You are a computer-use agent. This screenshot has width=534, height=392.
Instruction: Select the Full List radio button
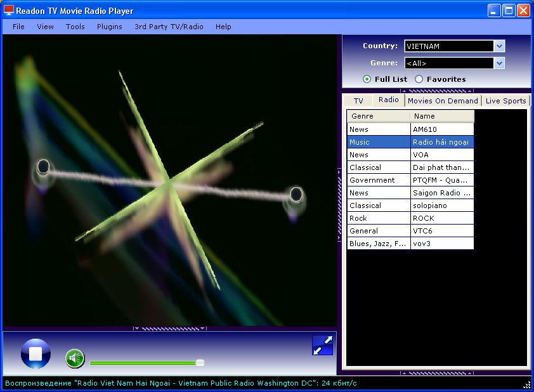pos(367,79)
